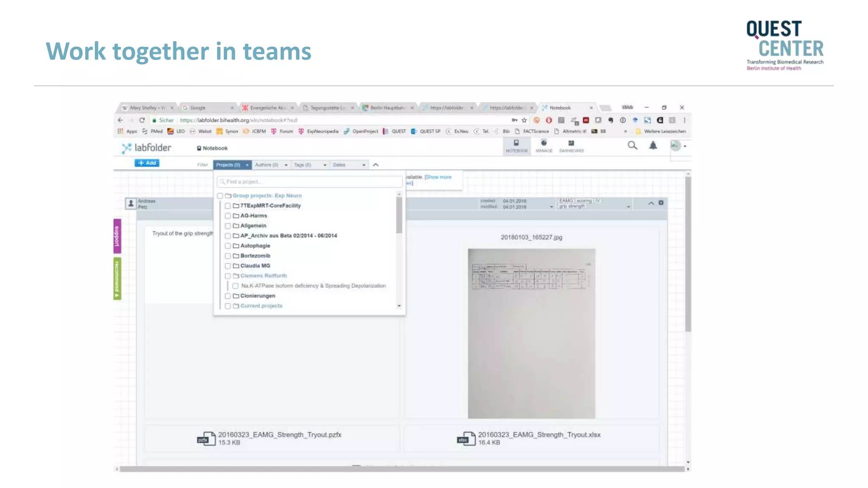This screenshot has height=488, width=868.
Task: Open 20160323_EAMG_Strength_Tryout.xlsx file link
Action: point(540,435)
